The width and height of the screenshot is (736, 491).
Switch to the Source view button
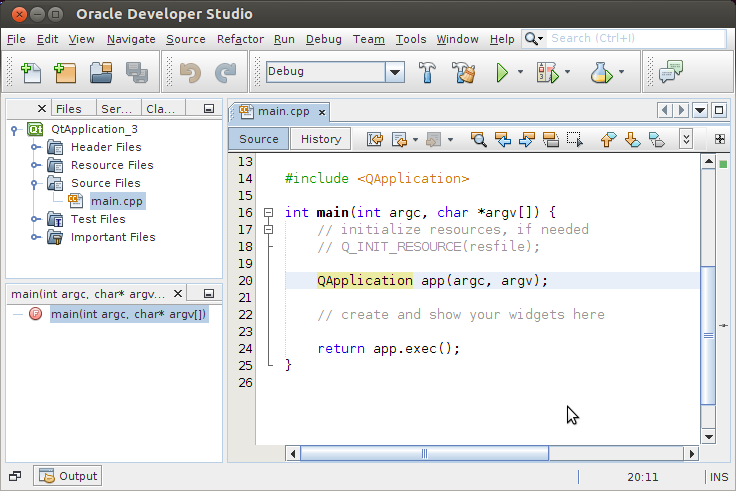coord(259,139)
